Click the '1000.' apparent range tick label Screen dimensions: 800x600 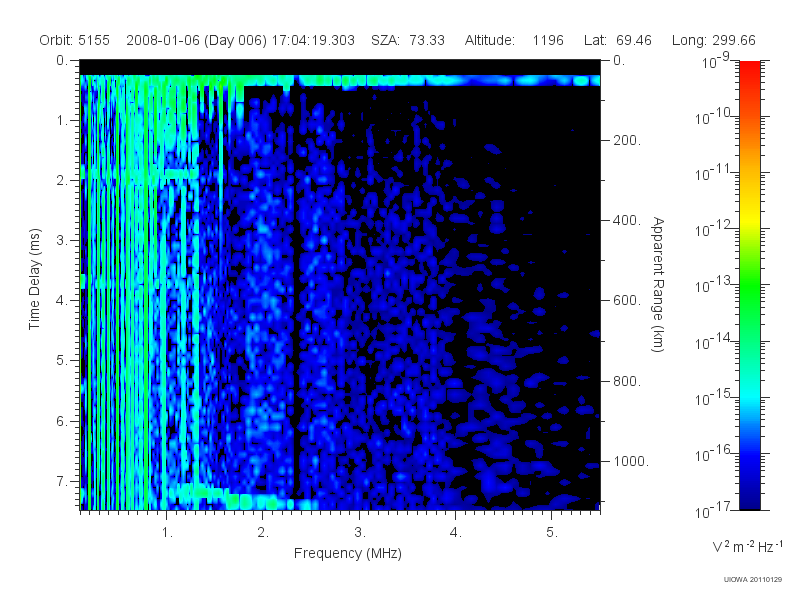coord(631,461)
